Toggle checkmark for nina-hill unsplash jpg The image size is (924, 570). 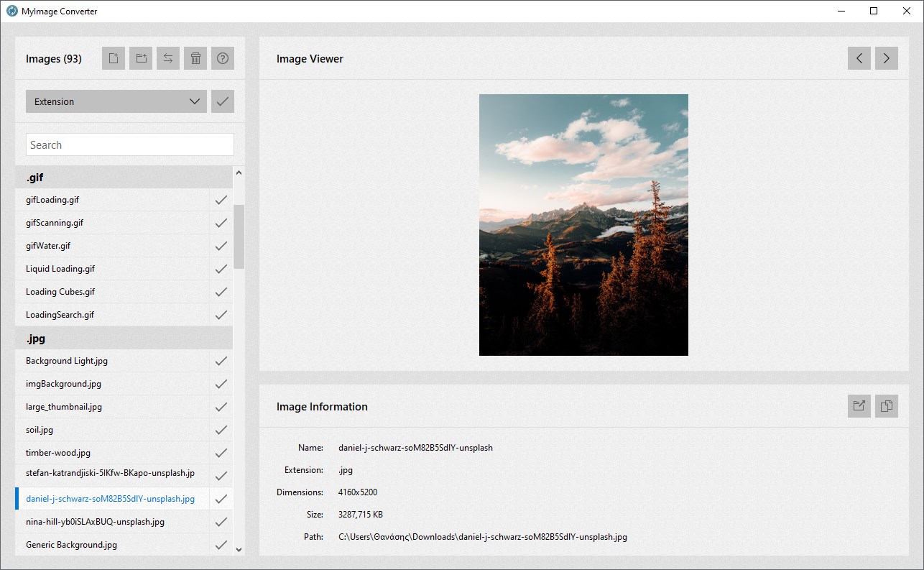pyautogui.click(x=221, y=522)
